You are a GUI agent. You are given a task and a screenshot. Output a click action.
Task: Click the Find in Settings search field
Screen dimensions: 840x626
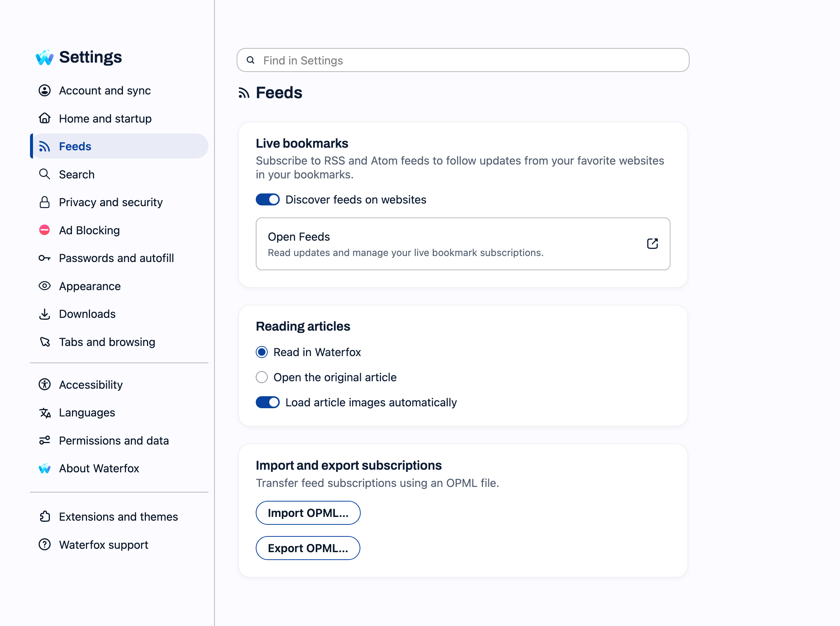tap(463, 60)
